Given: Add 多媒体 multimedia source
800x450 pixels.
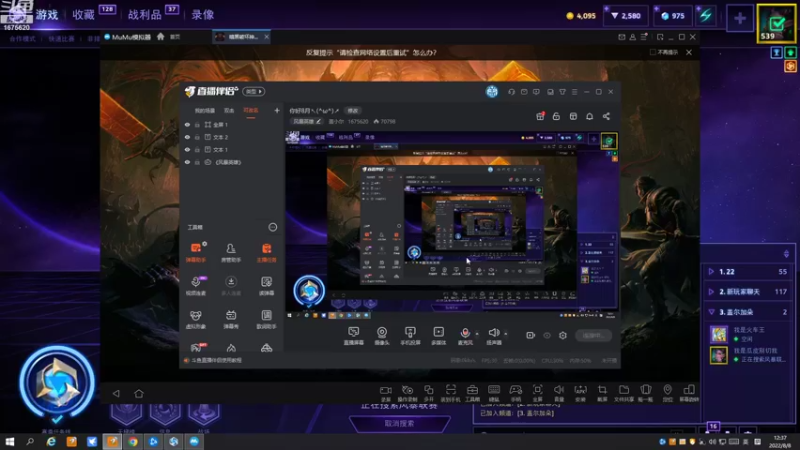Looking at the screenshot, I should (439, 336).
